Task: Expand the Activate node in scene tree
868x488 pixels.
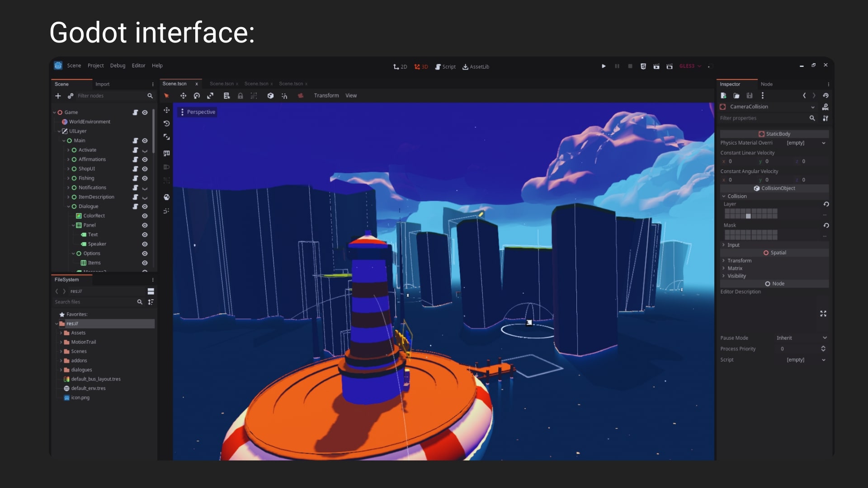Action: coord(68,150)
